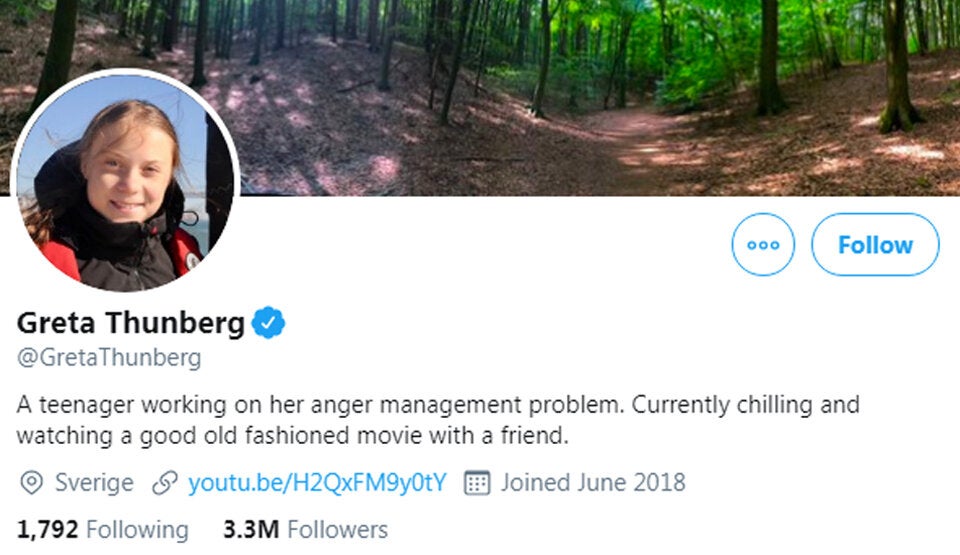Click the Greta Thunberg display name
The height and width of the screenshot is (555, 960).
click(131, 323)
